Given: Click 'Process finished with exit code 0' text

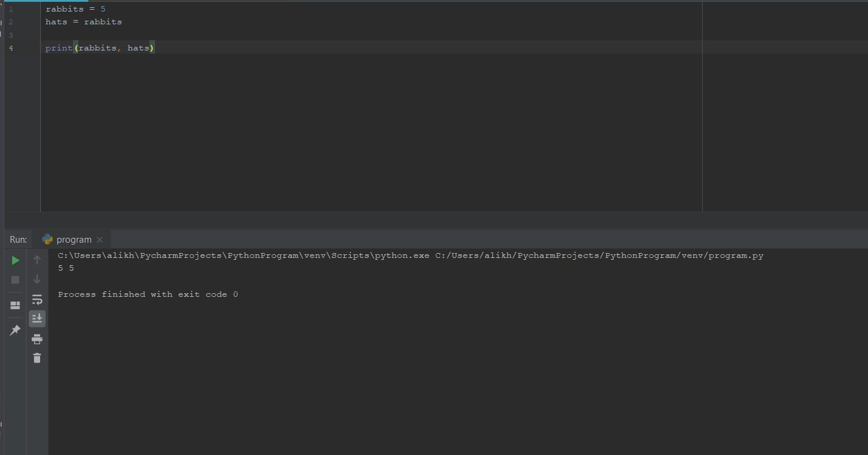Looking at the screenshot, I should [148, 294].
